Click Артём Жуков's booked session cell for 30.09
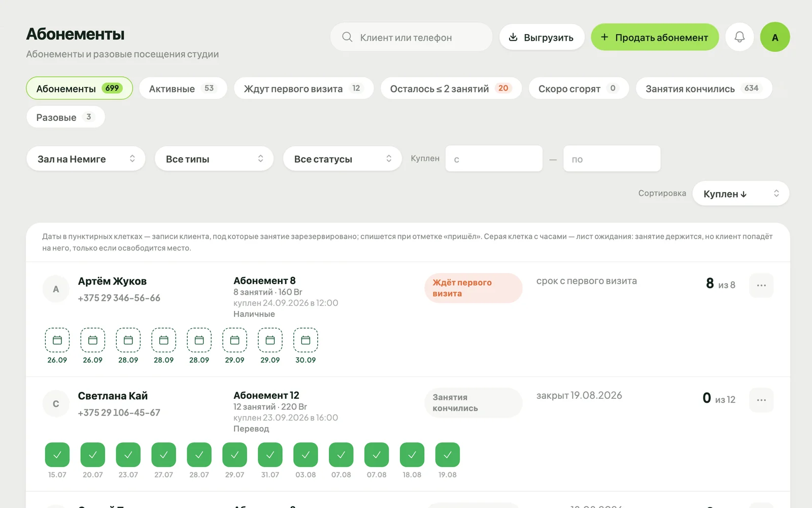 click(306, 340)
